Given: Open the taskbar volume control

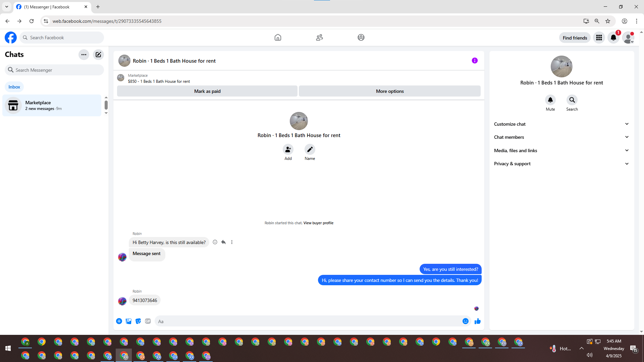Looking at the screenshot, I should tap(590, 355).
